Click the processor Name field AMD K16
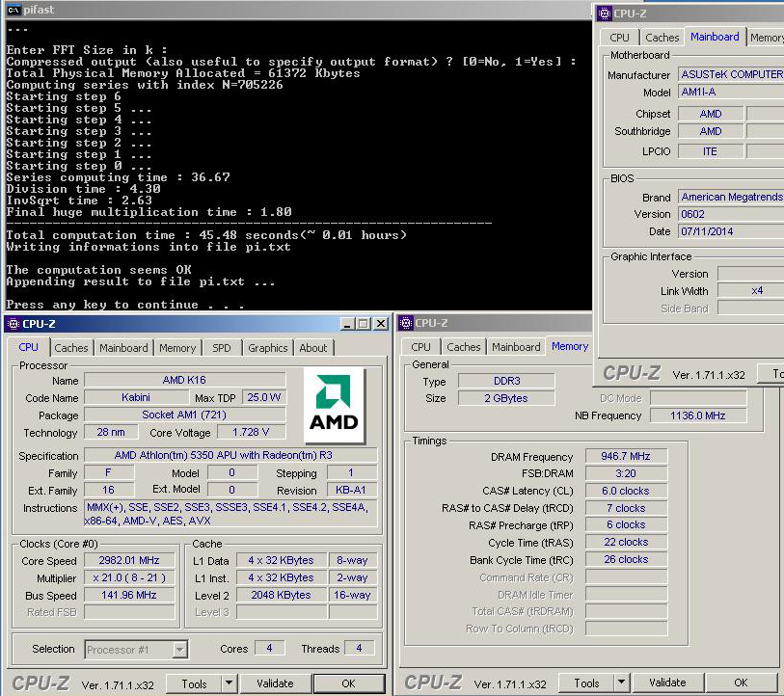This screenshot has height=696, width=784. (184, 380)
